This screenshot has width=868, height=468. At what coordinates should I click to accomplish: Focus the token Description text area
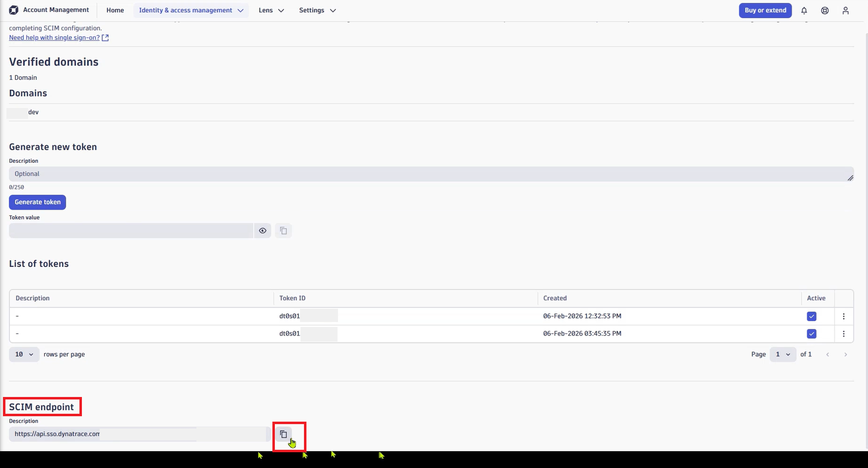(431, 174)
